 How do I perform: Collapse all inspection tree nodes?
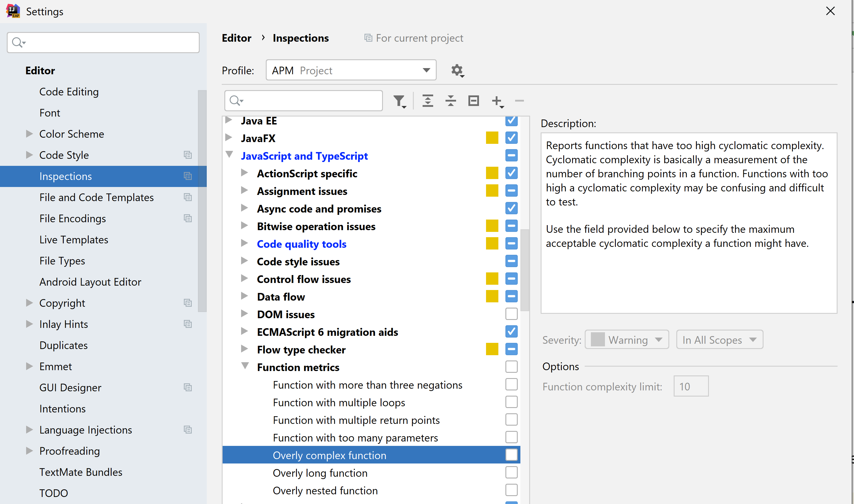pos(450,100)
